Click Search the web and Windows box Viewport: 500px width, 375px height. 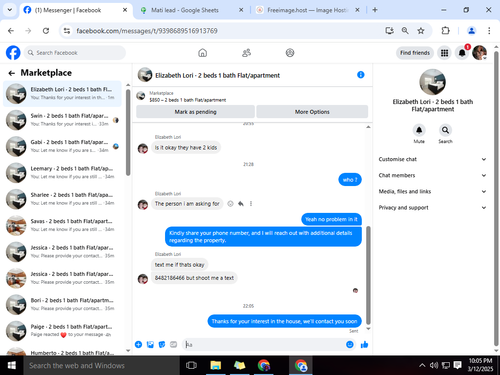[x=101, y=365]
